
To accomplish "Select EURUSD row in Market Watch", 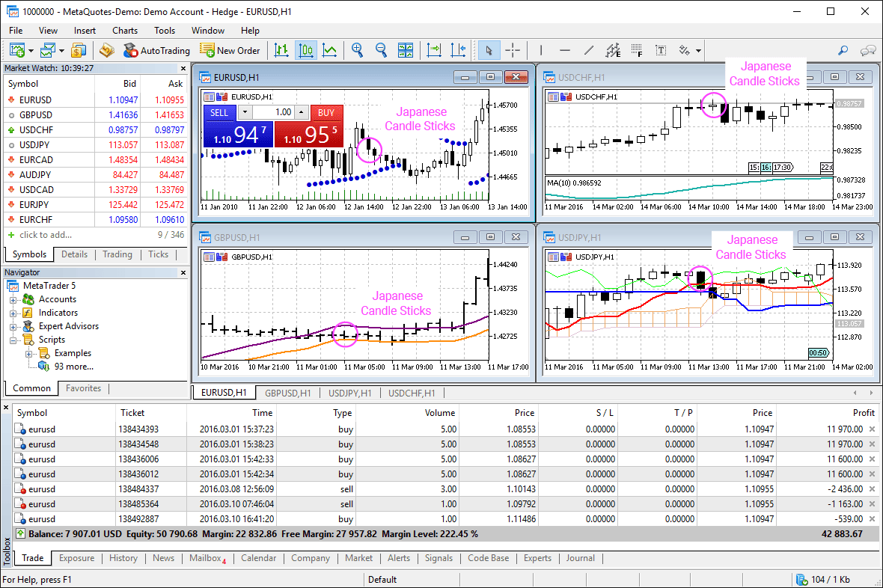I will click(x=96, y=99).
